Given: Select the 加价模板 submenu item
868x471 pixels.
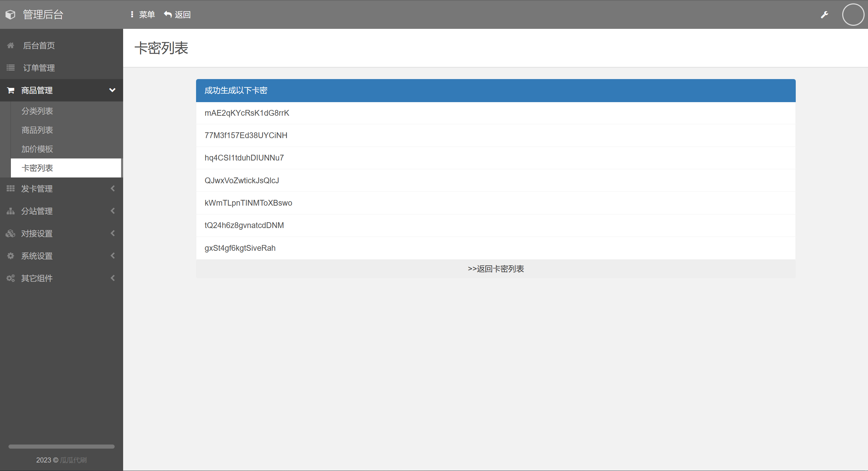Looking at the screenshot, I should (x=37, y=149).
